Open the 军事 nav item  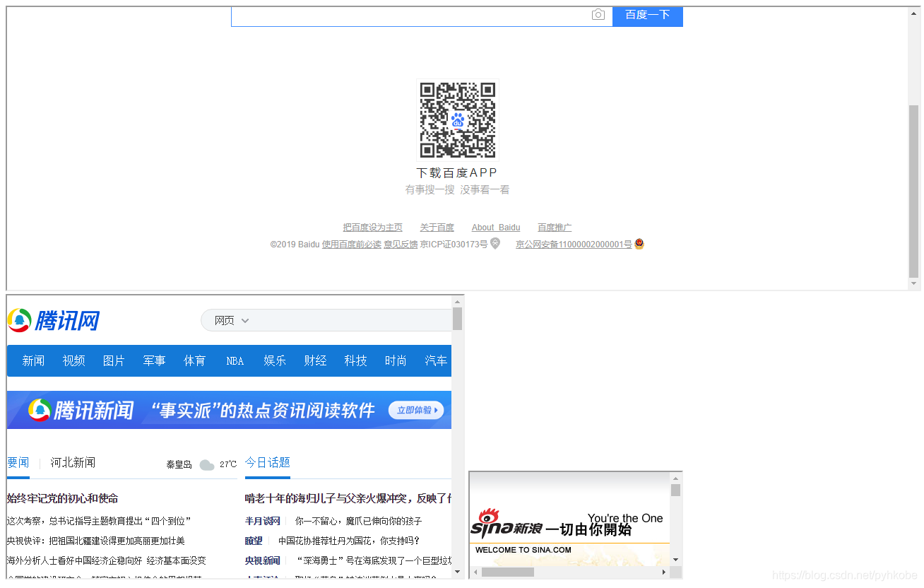(x=154, y=361)
